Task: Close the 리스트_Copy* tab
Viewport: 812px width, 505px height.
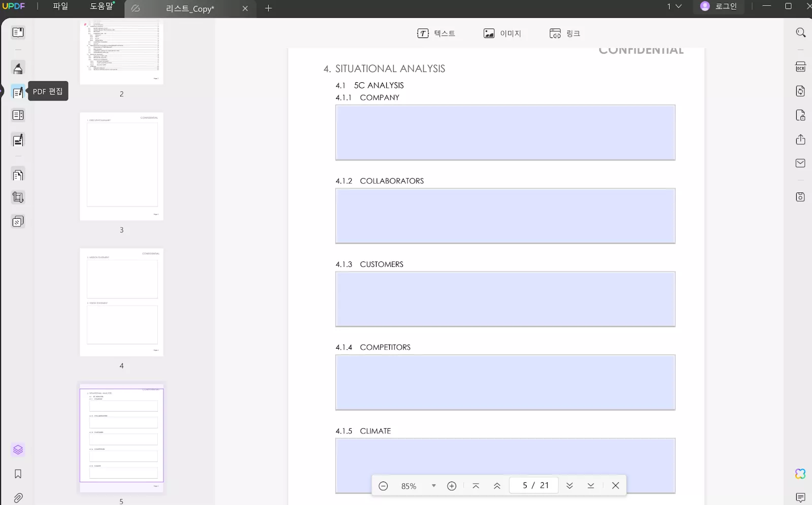Action: pos(245,9)
